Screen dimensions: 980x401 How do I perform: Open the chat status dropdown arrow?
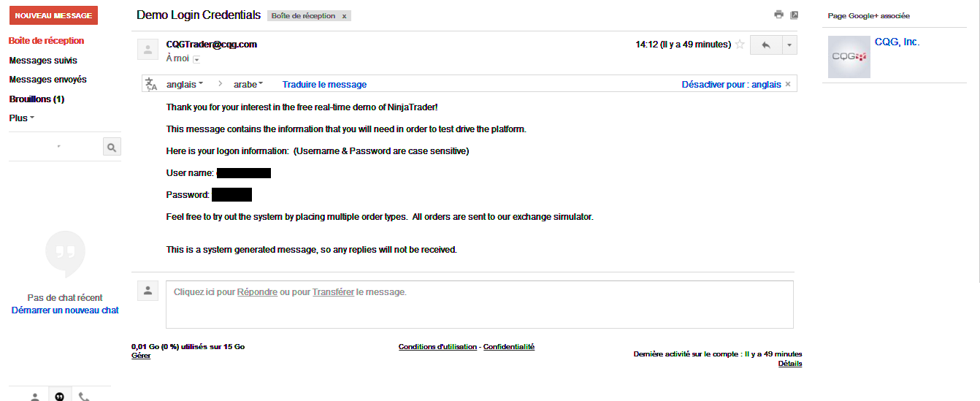tap(58, 147)
